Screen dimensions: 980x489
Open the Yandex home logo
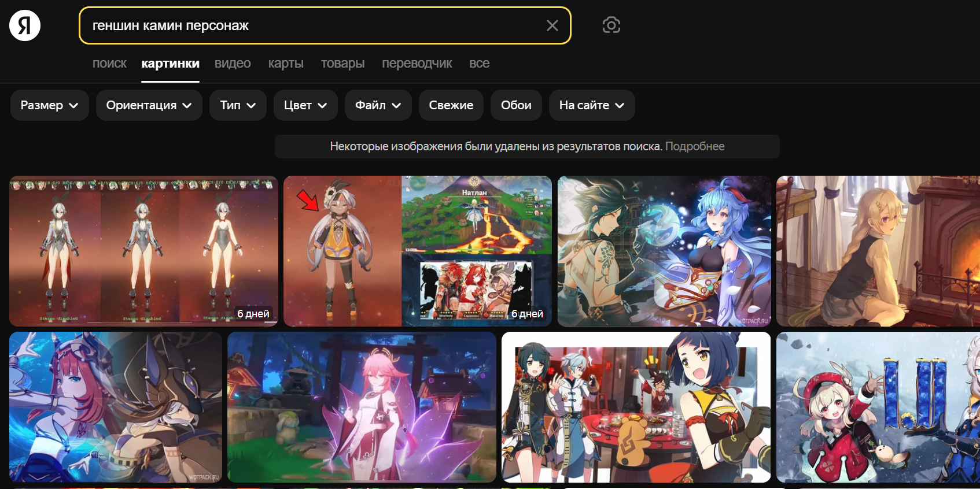pos(25,25)
